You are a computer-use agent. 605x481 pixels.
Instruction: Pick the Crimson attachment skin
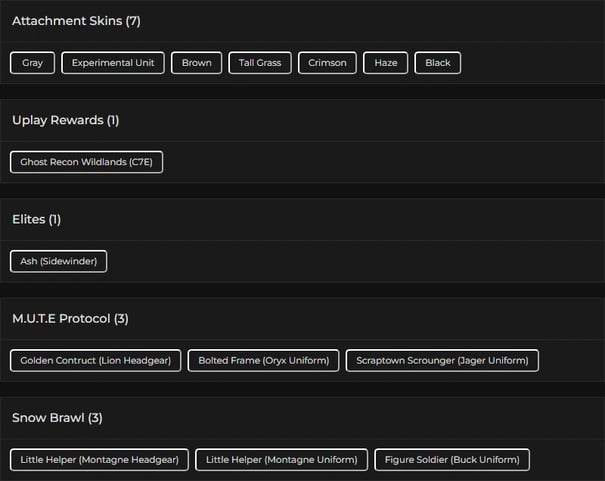click(327, 63)
